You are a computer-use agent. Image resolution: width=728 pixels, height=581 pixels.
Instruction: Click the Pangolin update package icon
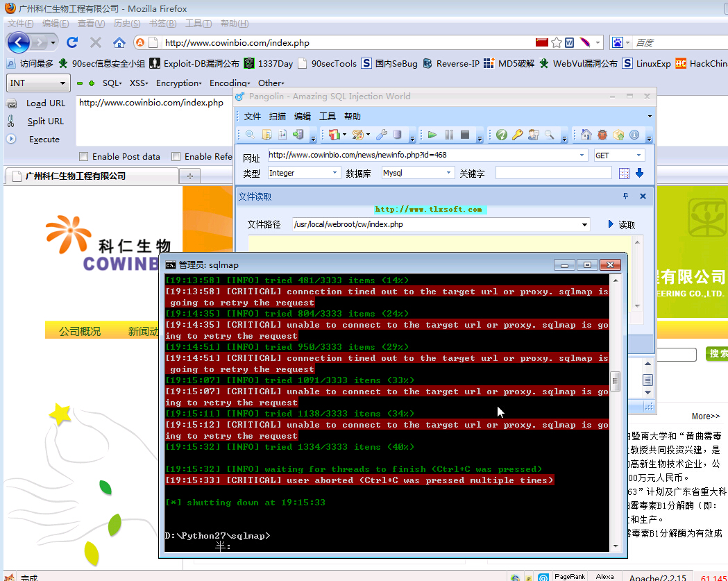click(x=618, y=135)
